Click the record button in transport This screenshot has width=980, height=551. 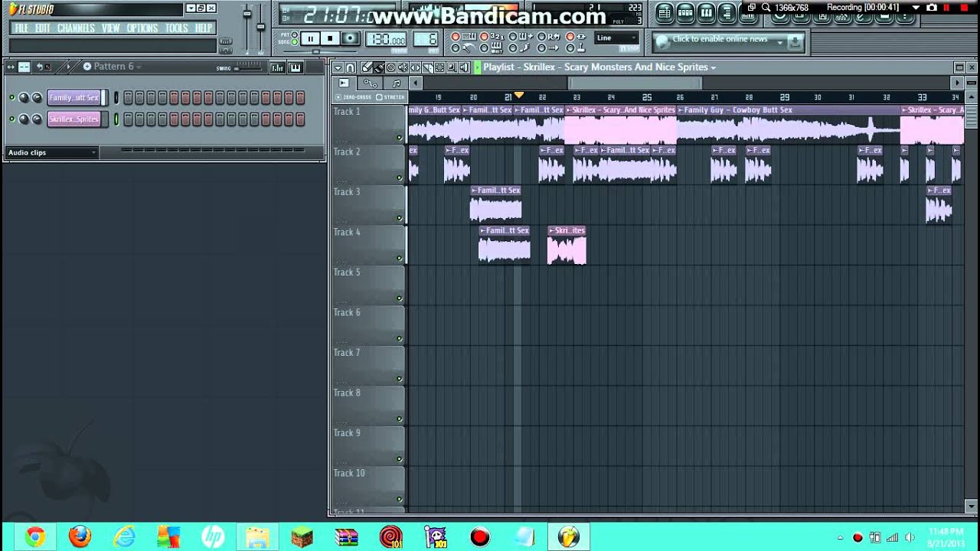(350, 38)
